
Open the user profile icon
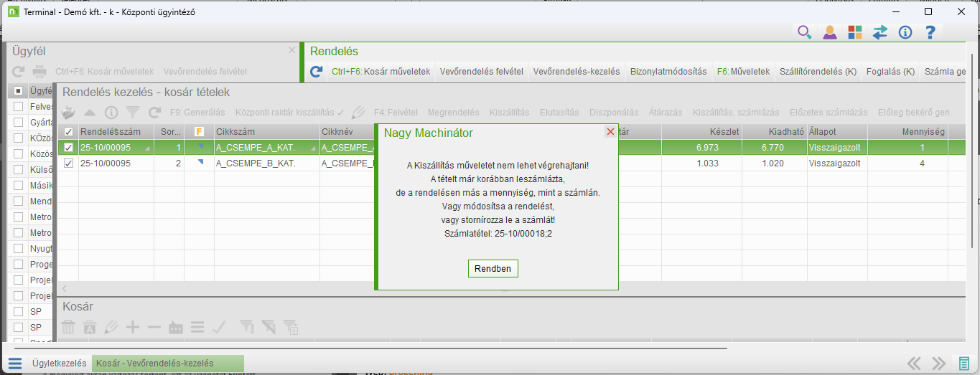830,32
